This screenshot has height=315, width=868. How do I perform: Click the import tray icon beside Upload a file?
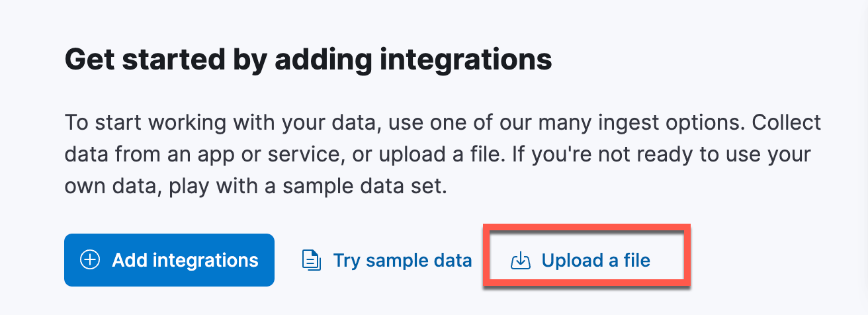coord(521,261)
